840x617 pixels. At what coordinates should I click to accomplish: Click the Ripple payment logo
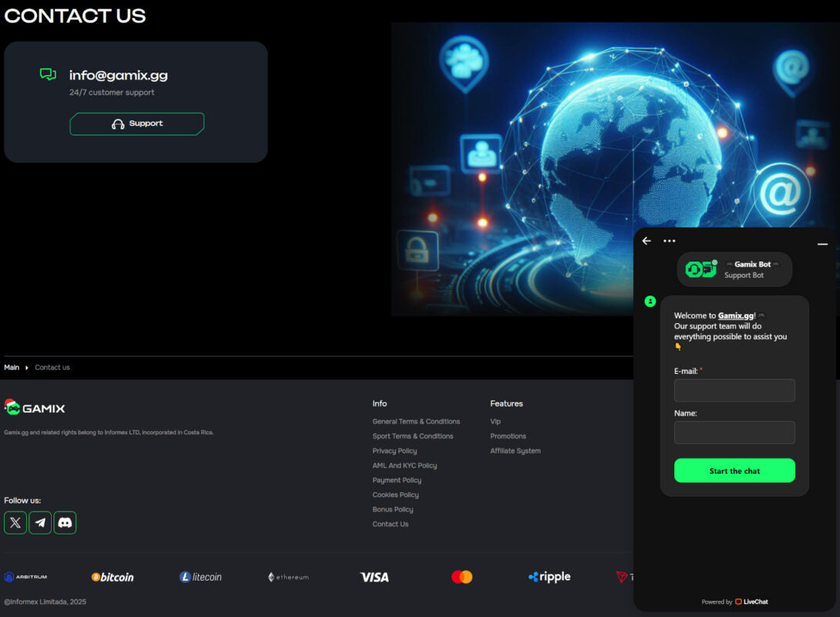[x=549, y=577]
